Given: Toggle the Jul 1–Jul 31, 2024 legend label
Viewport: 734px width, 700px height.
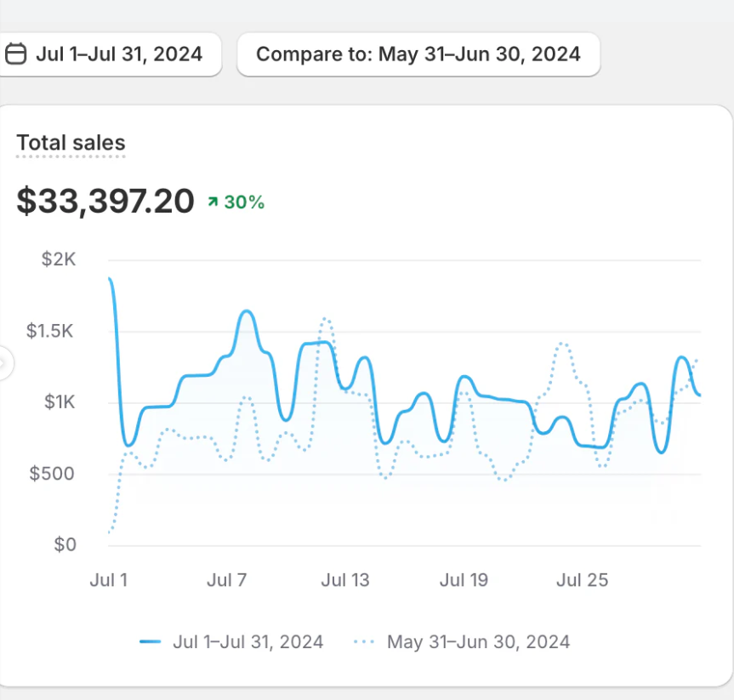Looking at the screenshot, I should pos(248,641).
